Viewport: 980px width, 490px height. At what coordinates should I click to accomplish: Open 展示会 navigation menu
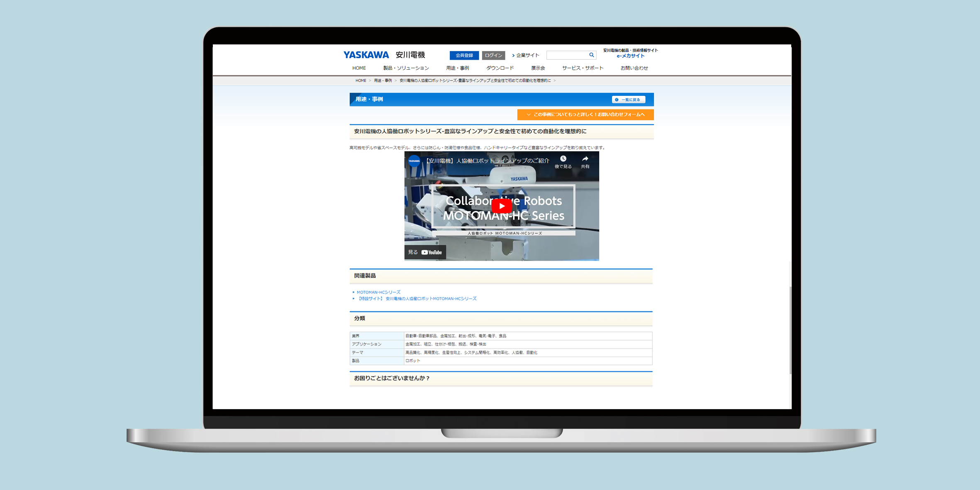[538, 68]
